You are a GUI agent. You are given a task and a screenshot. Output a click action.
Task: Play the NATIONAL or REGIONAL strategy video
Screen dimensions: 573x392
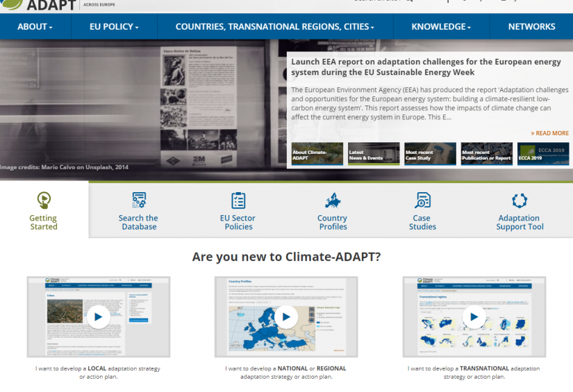286,317
